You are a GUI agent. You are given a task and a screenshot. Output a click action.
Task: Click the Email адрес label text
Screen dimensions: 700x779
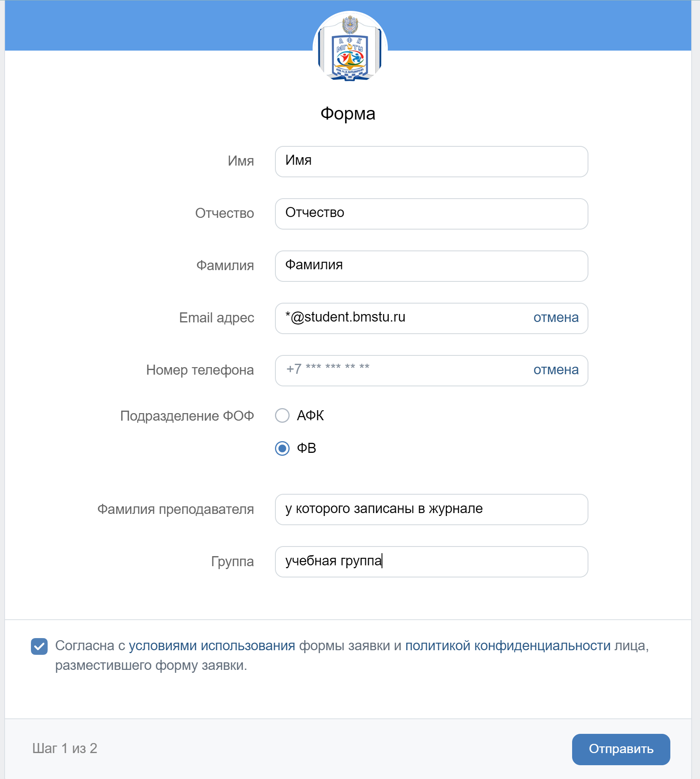(216, 318)
